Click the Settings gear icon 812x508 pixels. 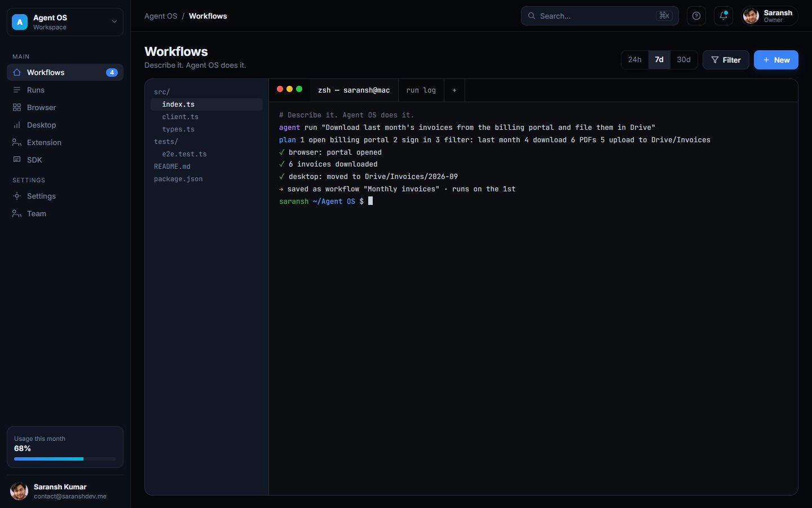17,196
